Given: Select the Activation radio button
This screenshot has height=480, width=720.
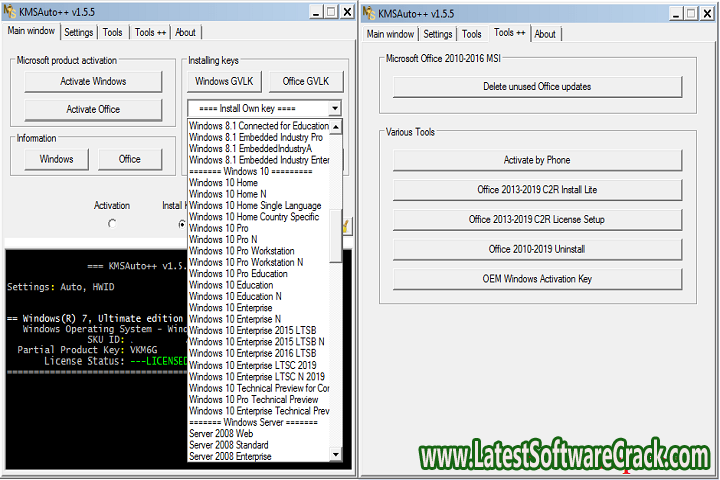Looking at the screenshot, I should (111, 223).
